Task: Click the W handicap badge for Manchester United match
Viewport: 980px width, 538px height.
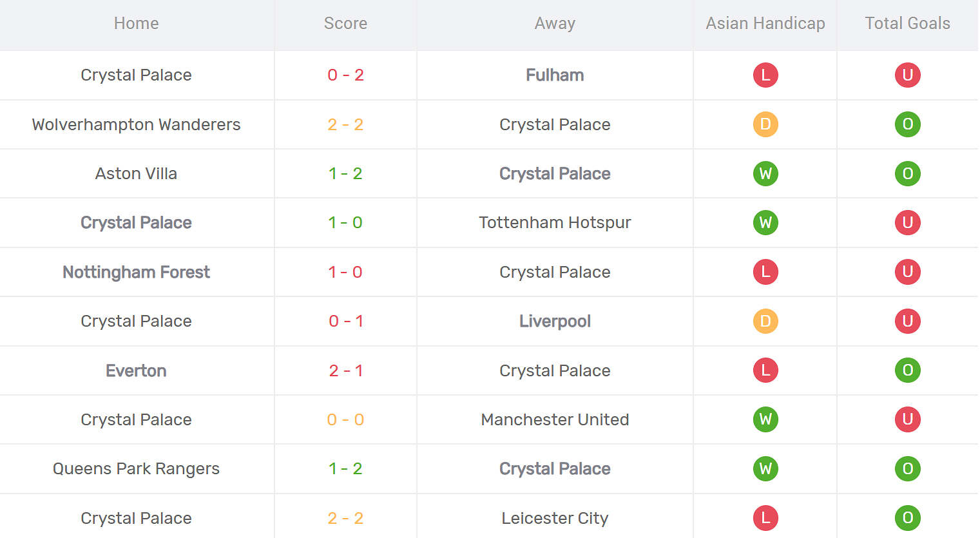Action: click(765, 419)
